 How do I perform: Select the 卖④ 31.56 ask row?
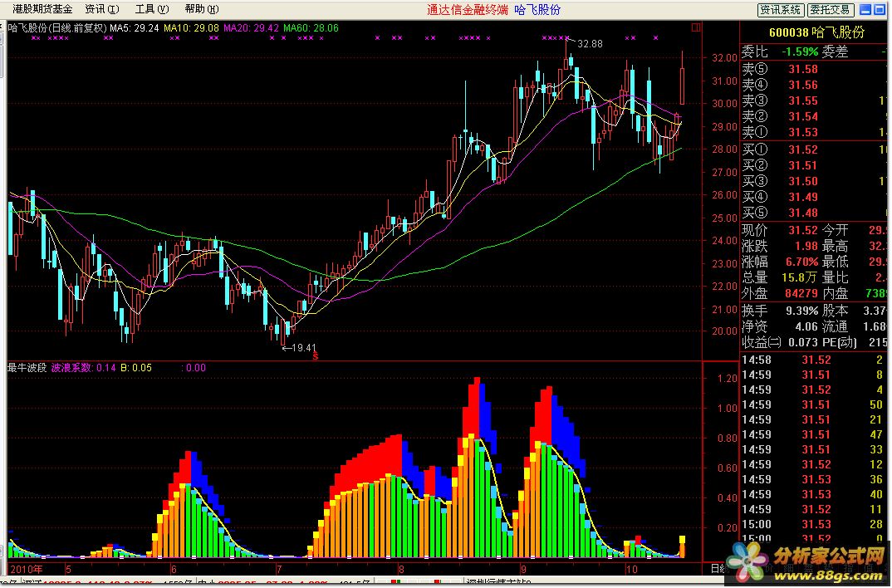pyautogui.click(x=815, y=86)
